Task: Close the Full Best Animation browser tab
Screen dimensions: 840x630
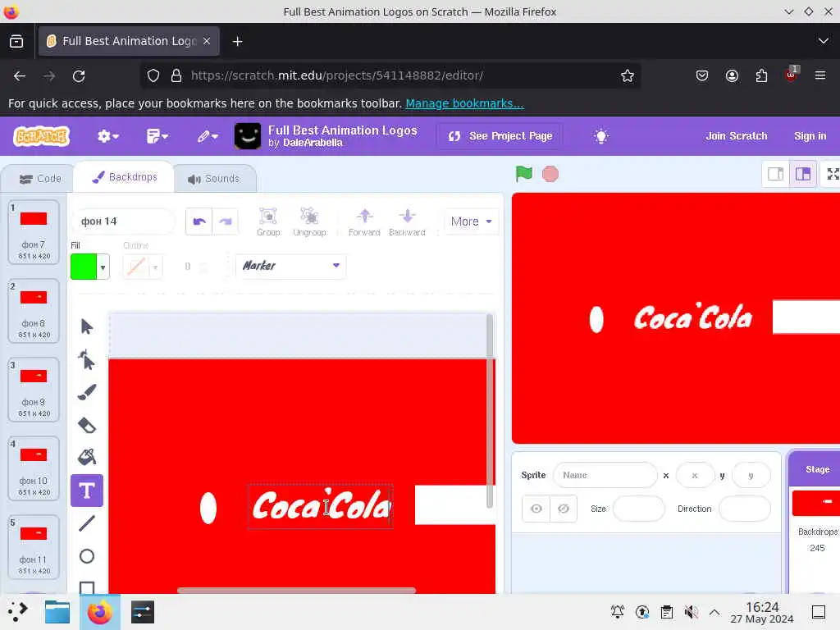Action: tap(207, 41)
